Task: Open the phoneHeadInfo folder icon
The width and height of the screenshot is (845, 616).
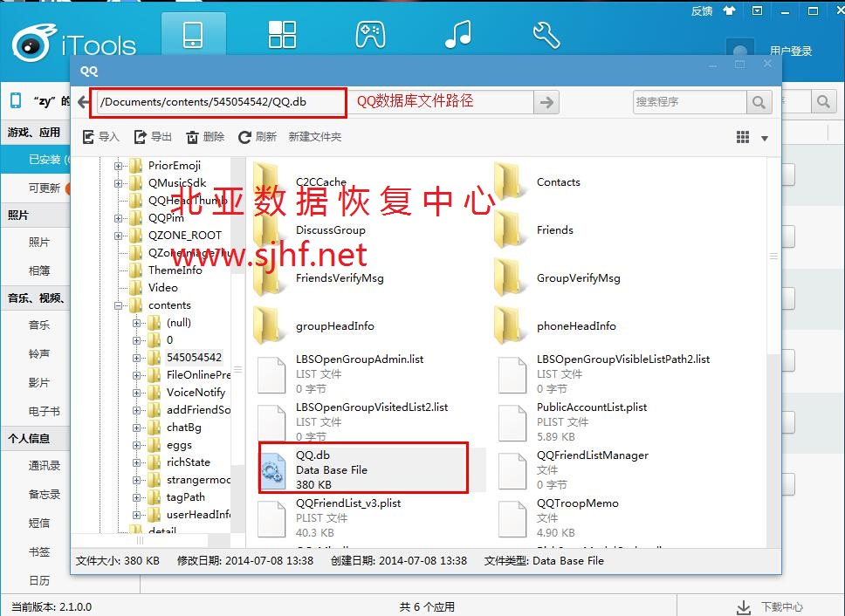Action: coord(509,325)
